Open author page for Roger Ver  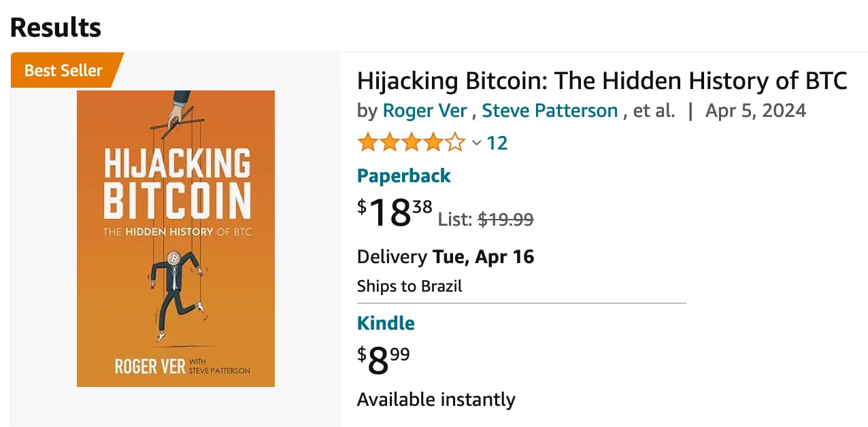[x=424, y=110]
